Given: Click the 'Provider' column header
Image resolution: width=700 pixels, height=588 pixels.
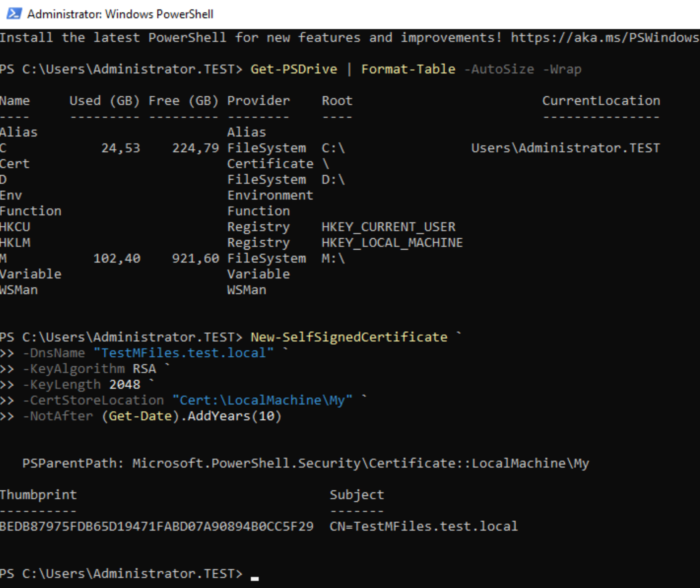Looking at the screenshot, I should 258,101.
